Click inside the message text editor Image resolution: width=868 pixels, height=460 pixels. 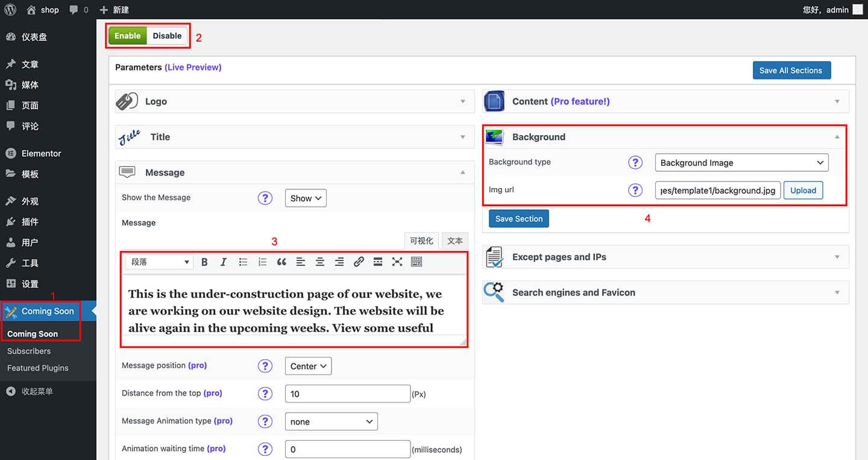coord(294,310)
